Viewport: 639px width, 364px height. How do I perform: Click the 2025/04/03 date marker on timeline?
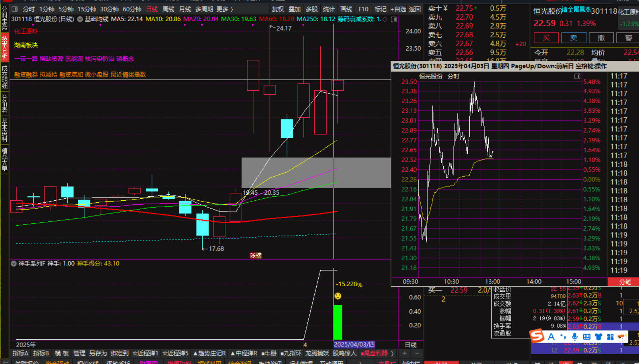coord(354,344)
